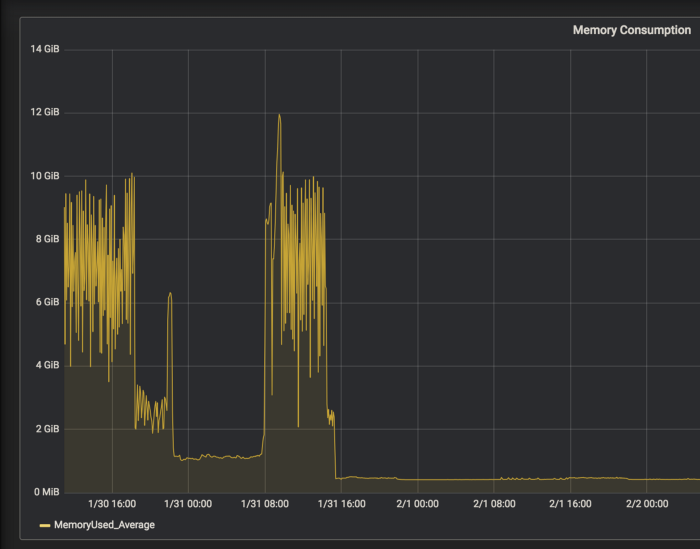Click the 4 GiB axis label
Viewport: 700px width, 549px height.
[47, 365]
